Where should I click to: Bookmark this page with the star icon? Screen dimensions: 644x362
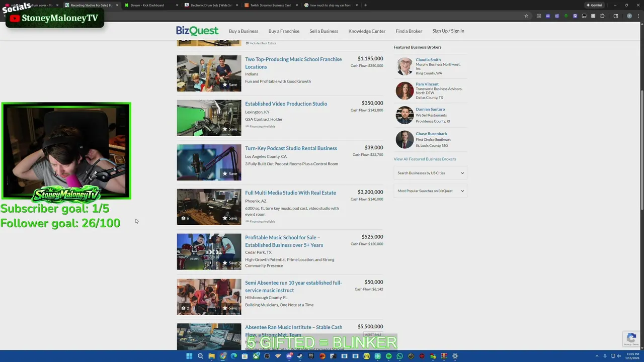click(x=526, y=16)
